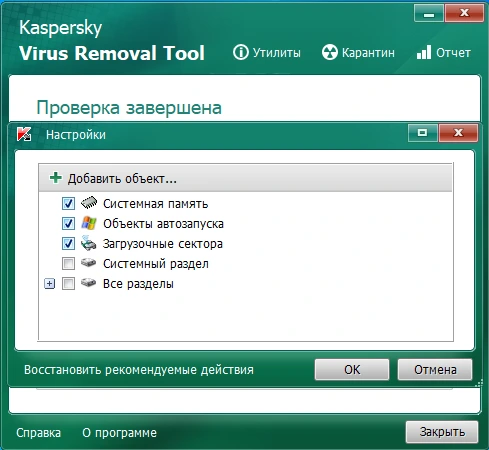Close the Настройки dialog window
Image resolution: width=489 pixels, height=450 pixels.
[458, 133]
